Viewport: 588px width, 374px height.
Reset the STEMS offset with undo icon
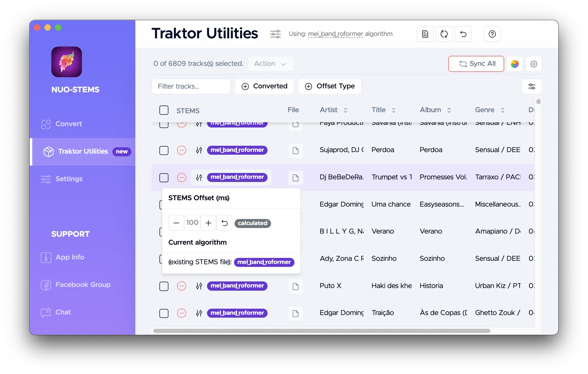[x=224, y=223]
